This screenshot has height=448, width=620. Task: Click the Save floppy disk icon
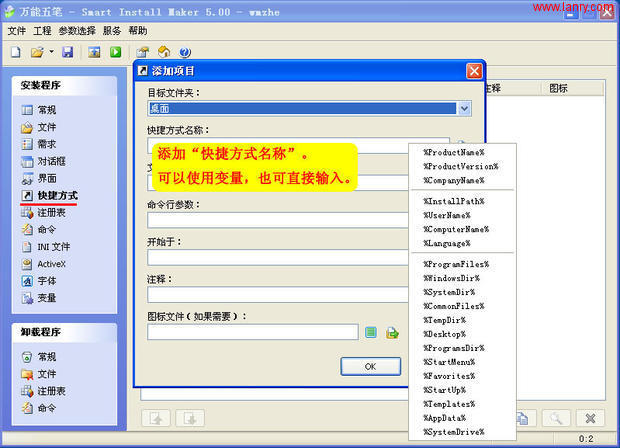click(x=68, y=52)
